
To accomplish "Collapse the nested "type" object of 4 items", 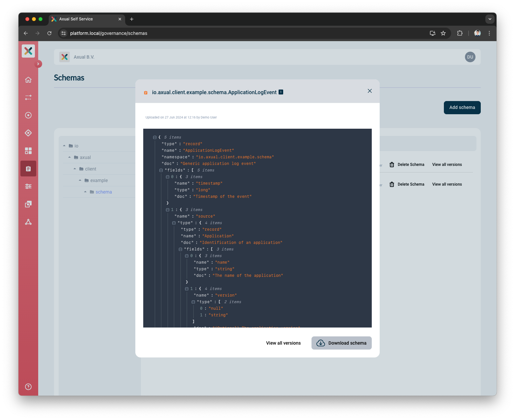I will [174, 223].
